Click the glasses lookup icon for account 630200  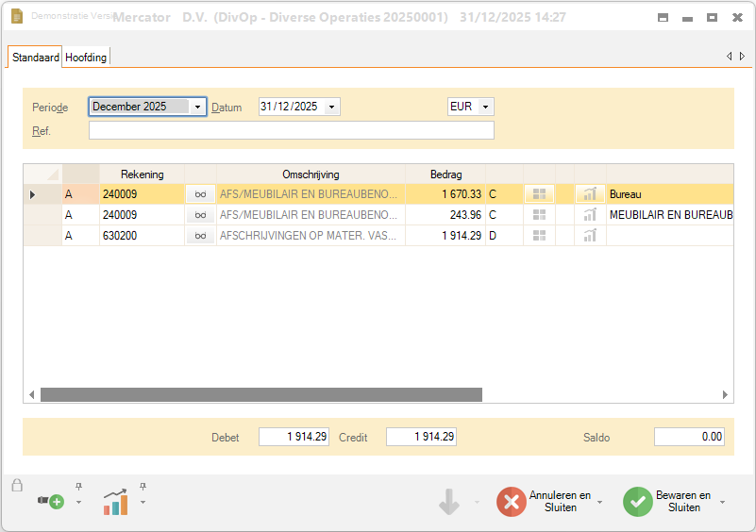200,236
